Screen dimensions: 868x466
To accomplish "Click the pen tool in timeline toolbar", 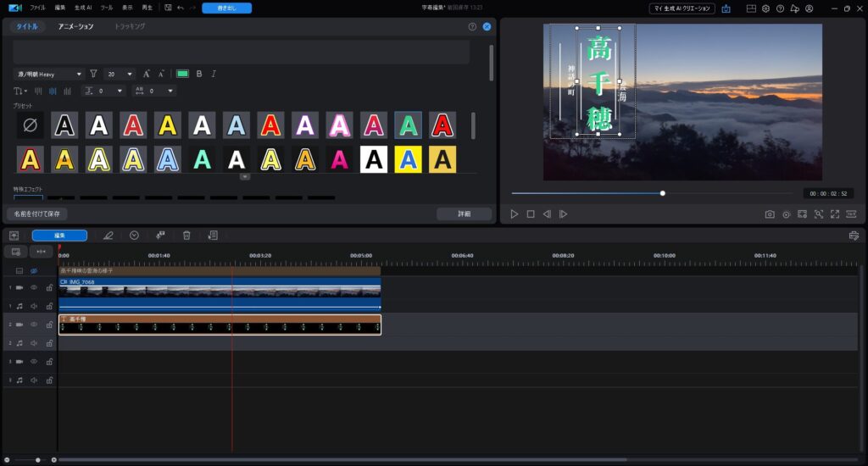I will [x=108, y=236].
